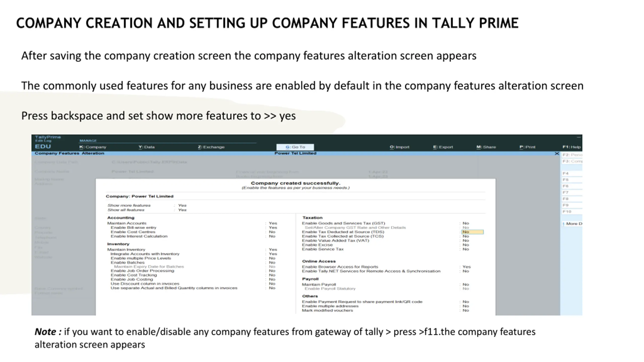Toggle Enable Excise value
The width and height of the screenshot is (644, 362).
[466, 245]
